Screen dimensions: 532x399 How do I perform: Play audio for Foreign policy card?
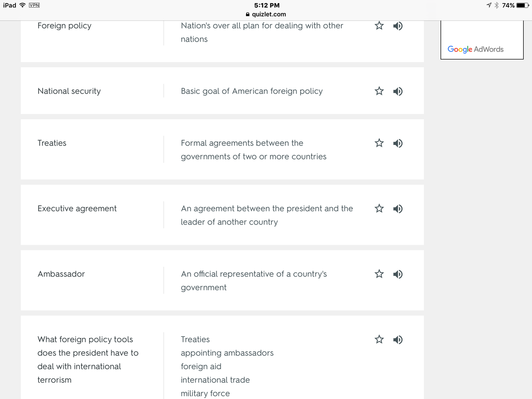click(398, 26)
